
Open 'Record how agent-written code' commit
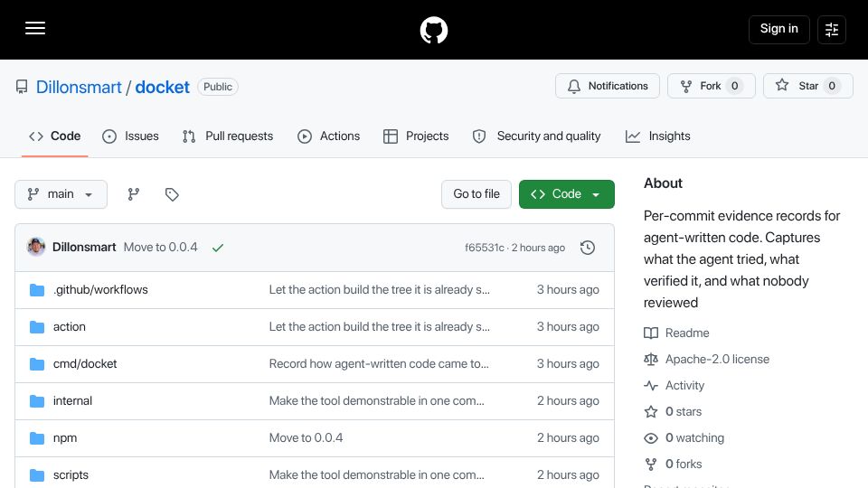(379, 364)
